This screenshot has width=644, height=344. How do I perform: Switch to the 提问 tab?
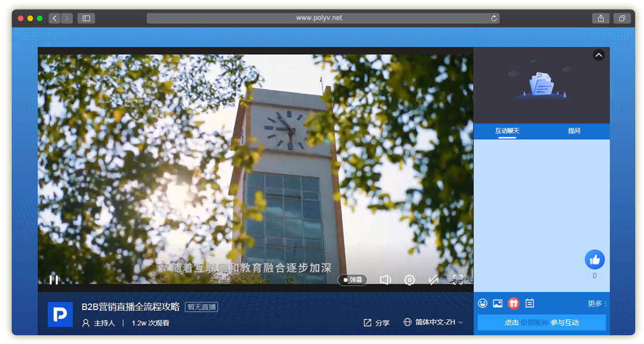574,131
